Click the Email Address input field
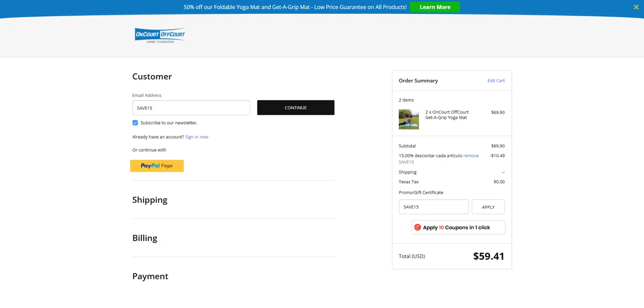 191,108
